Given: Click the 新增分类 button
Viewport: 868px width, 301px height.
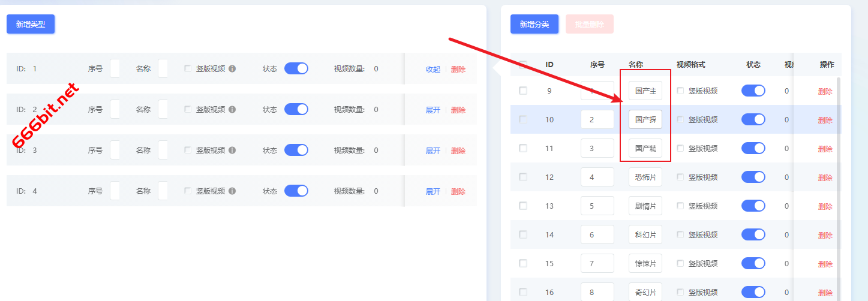Looking at the screenshot, I should [534, 24].
